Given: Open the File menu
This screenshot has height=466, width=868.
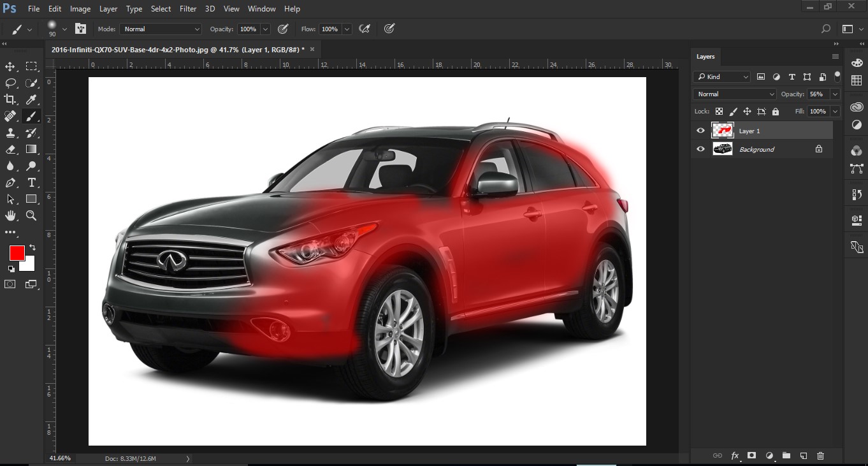Looking at the screenshot, I should tap(34, 9).
